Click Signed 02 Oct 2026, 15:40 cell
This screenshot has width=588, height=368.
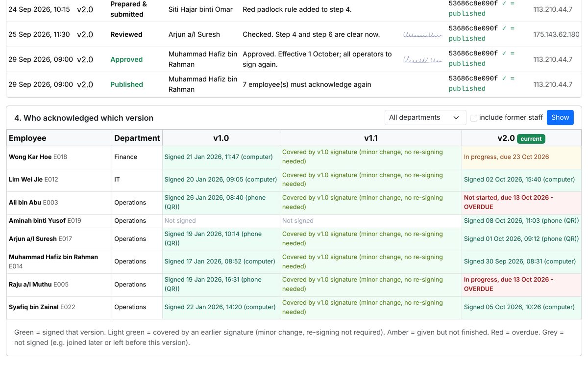[521, 180]
